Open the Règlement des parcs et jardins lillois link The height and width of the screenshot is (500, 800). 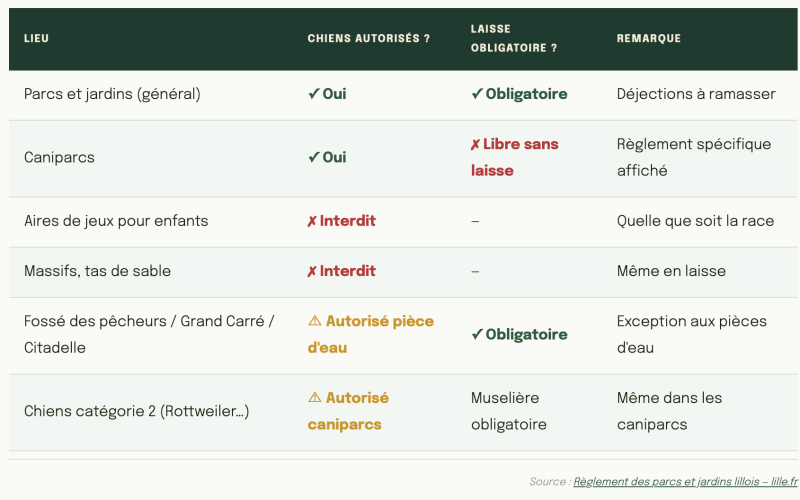685,482
